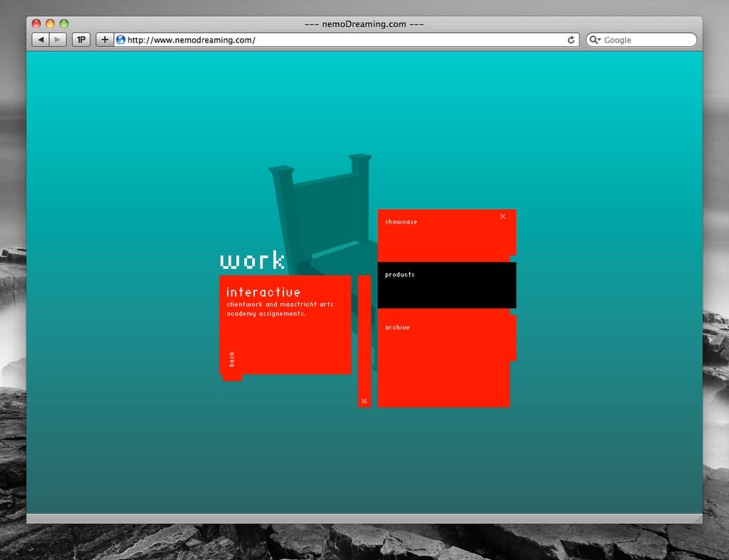Click the forward navigation arrow
Image resolution: width=729 pixels, height=560 pixels.
coord(56,39)
